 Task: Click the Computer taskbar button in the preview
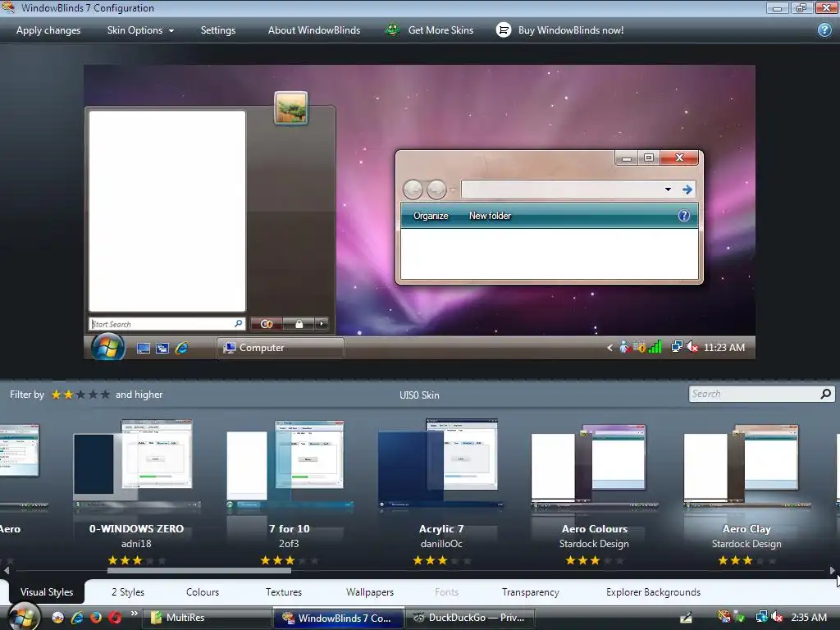[x=281, y=348]
